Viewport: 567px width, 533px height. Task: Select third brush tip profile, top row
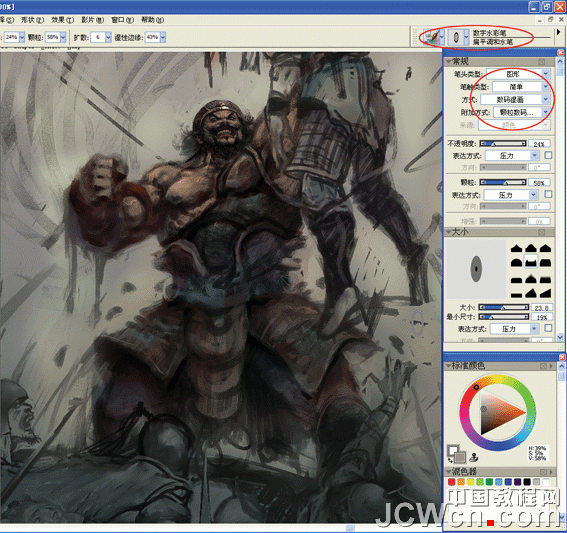(x=545, y=248)
